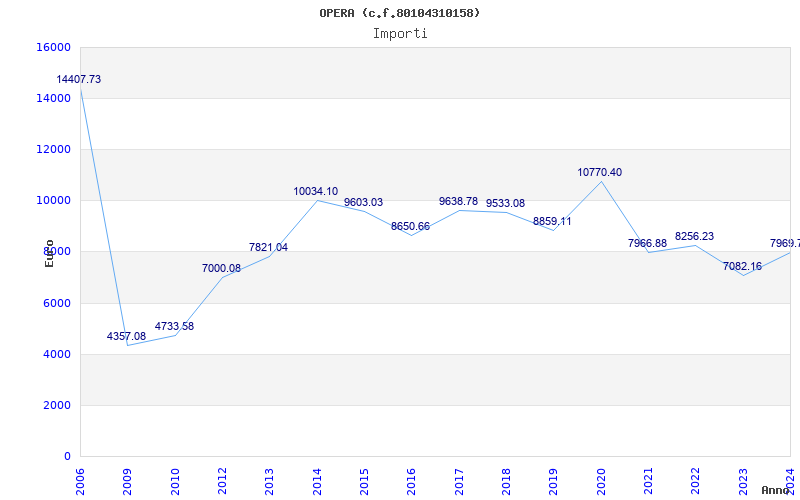Select the 14407.73 data label

click(79, 80)
